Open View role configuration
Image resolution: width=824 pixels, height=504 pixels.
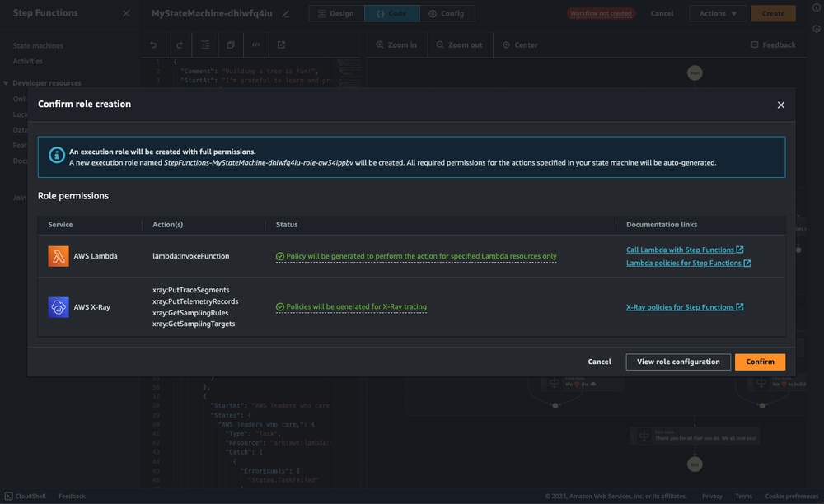click(x=678, y=362)
